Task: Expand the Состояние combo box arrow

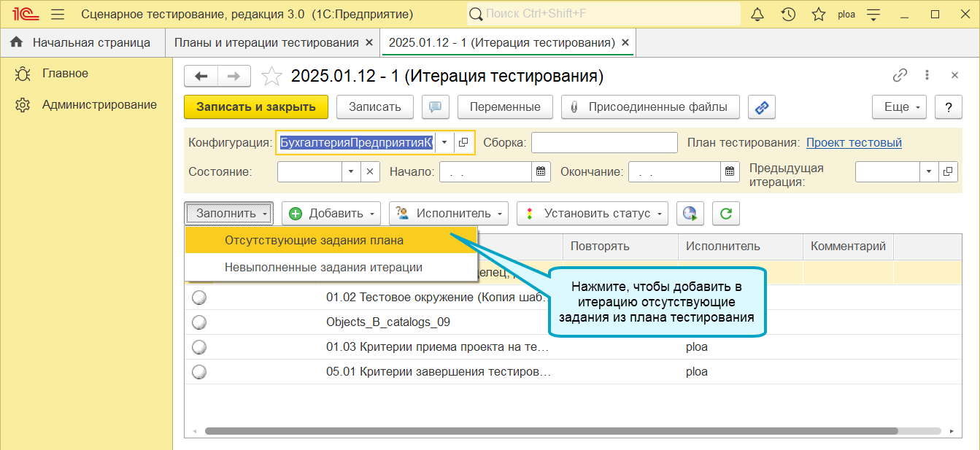Action: [x=351, y=172]
